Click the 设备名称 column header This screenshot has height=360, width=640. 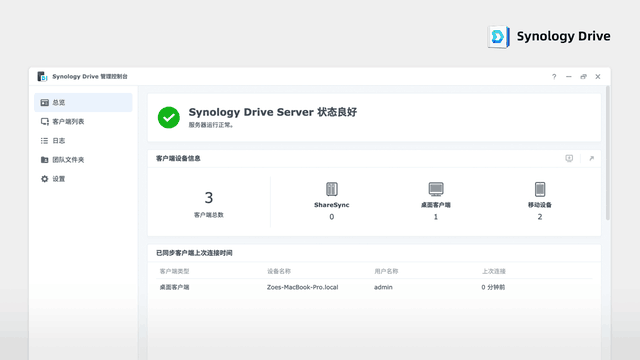tap(279, 271)
